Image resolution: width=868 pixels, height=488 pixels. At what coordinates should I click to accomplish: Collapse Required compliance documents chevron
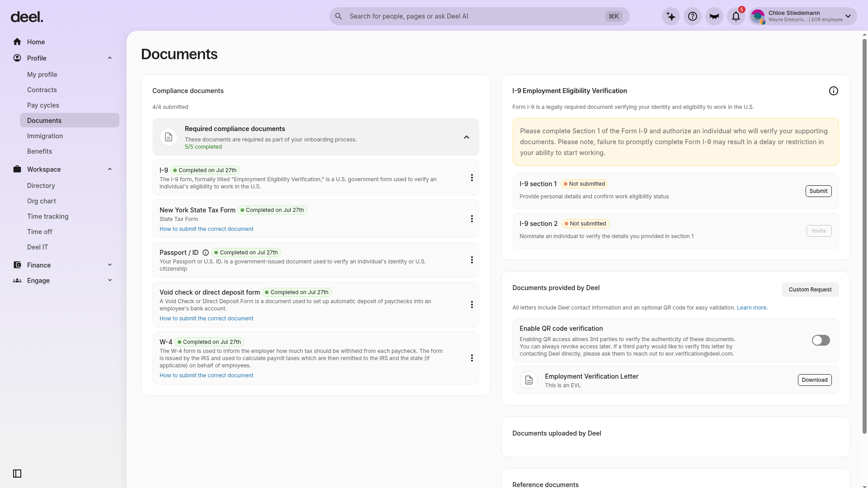tap(467, 137)
